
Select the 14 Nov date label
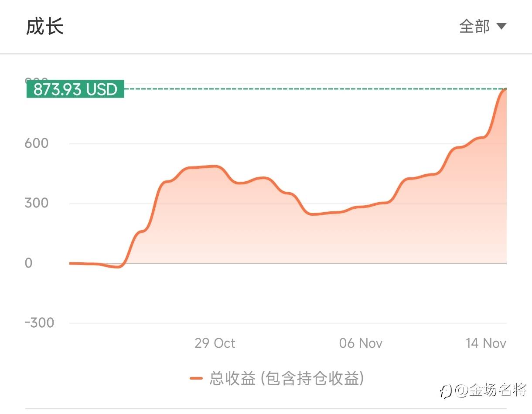(486, 343)
